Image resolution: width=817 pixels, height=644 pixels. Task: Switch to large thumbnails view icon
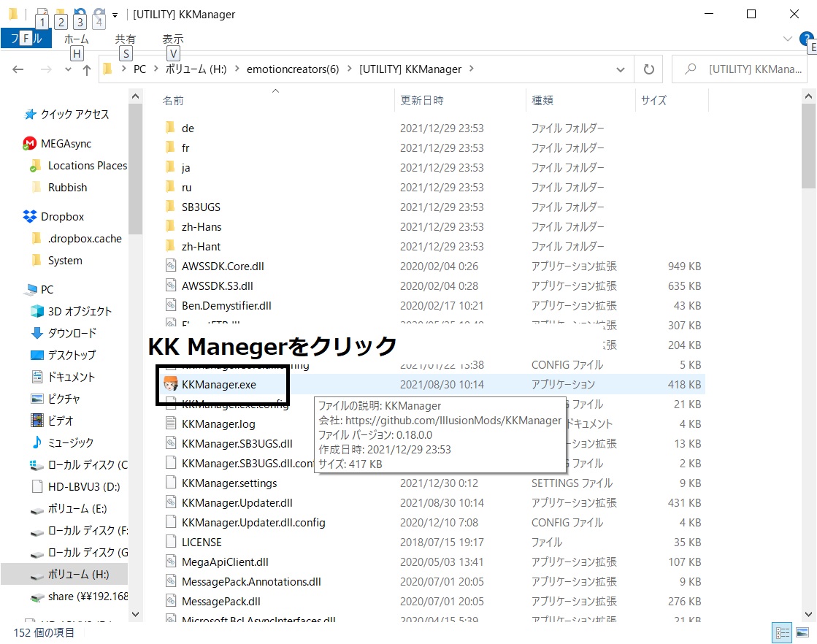coord(802,632)
